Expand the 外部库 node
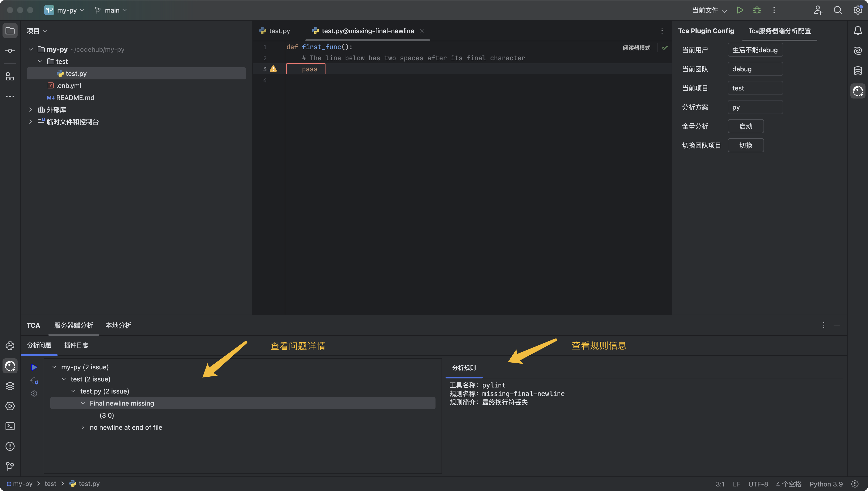Viewport: 868px width, 491px height. 30,110
